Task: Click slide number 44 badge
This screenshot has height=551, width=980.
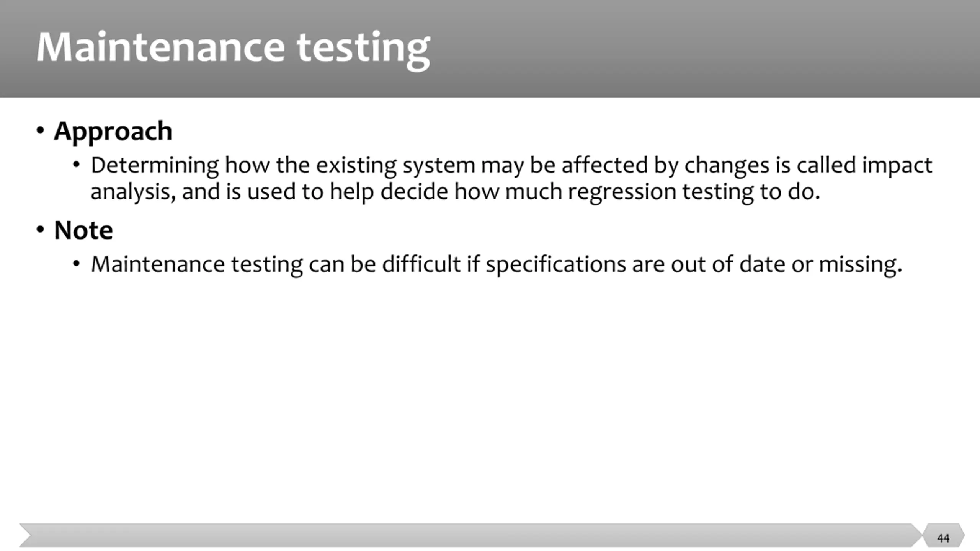Action: [943, 538]
